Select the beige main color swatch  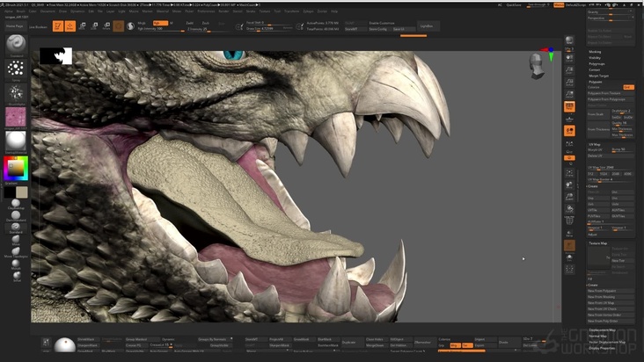point(22,192)
